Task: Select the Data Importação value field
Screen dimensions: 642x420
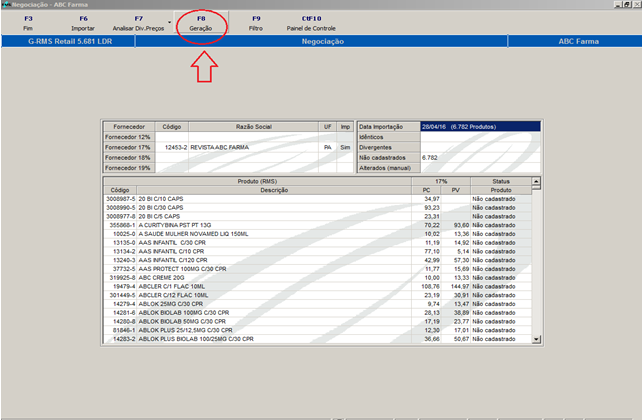Action: [x=480, y=127]
